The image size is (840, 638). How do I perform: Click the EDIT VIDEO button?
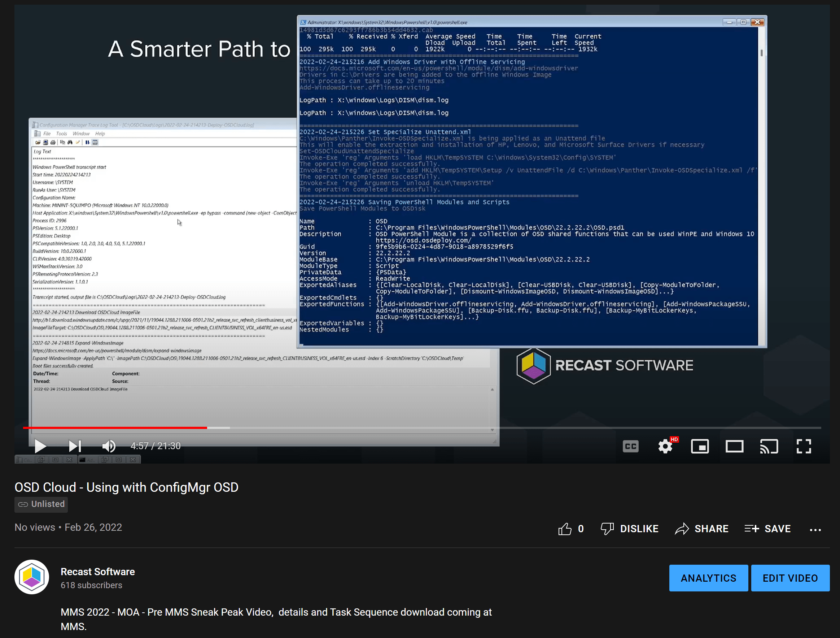tap(790, 578)
